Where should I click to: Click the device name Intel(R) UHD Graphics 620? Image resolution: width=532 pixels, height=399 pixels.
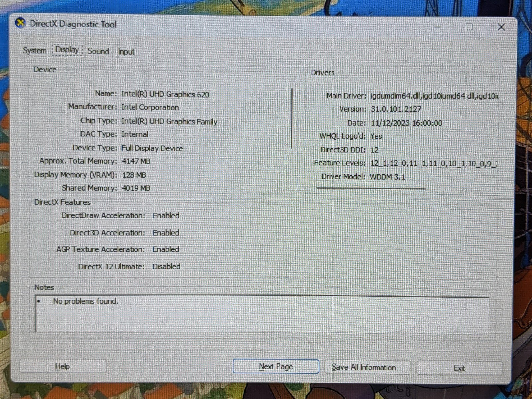(165, 94)
